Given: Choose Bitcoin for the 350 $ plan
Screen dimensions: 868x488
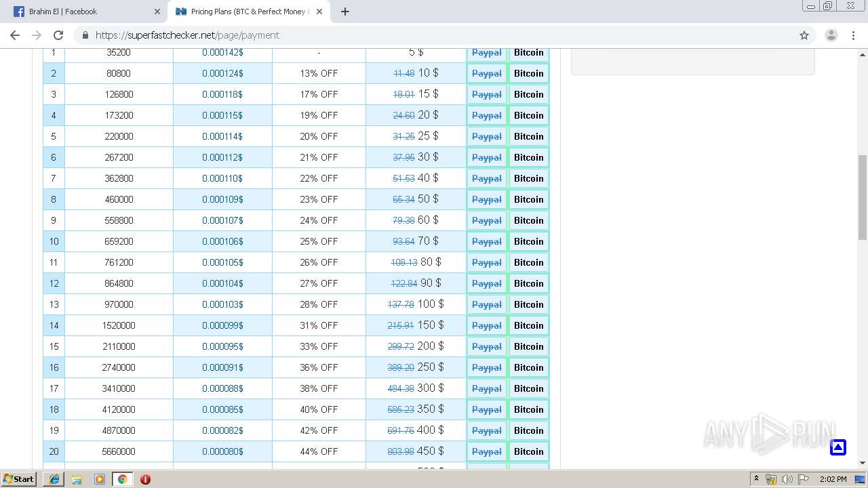Looking at the screenshot, I should click(x=529, y=409).
